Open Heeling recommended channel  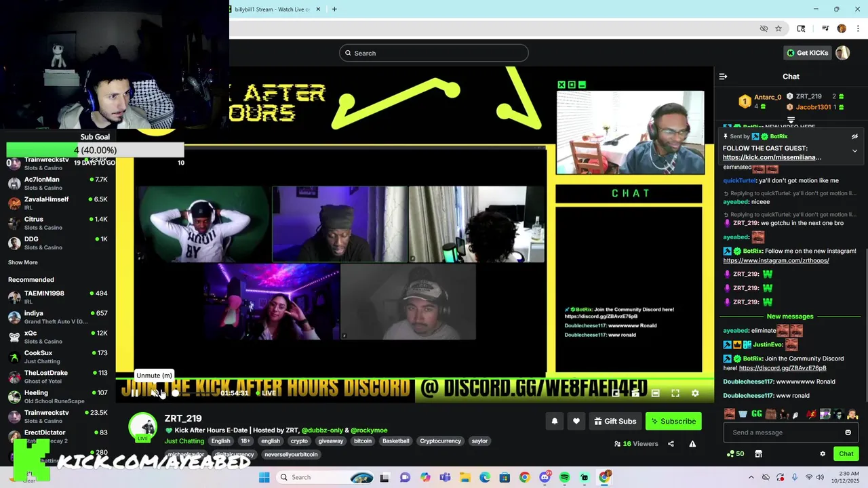58,396
